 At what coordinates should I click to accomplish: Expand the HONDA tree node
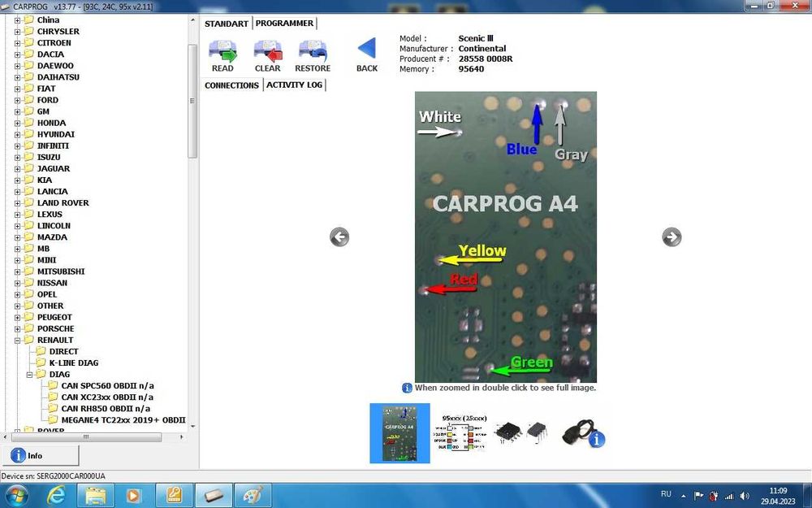pos(18,123)
